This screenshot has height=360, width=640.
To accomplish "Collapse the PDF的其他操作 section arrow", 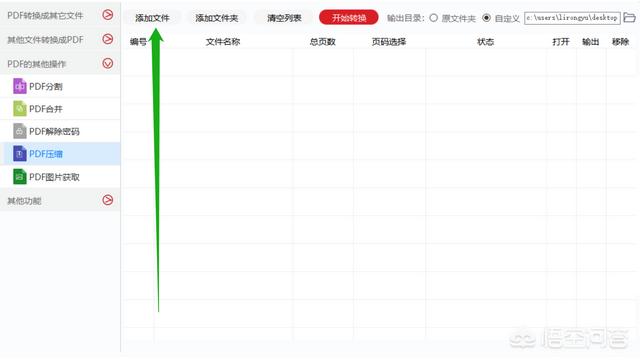I will click(x=108, y=63).
